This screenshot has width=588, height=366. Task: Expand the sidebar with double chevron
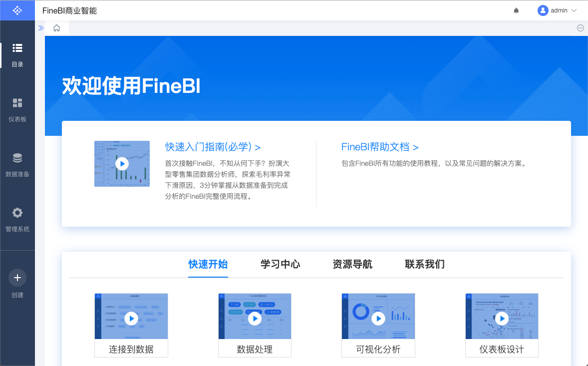point(41,28)
